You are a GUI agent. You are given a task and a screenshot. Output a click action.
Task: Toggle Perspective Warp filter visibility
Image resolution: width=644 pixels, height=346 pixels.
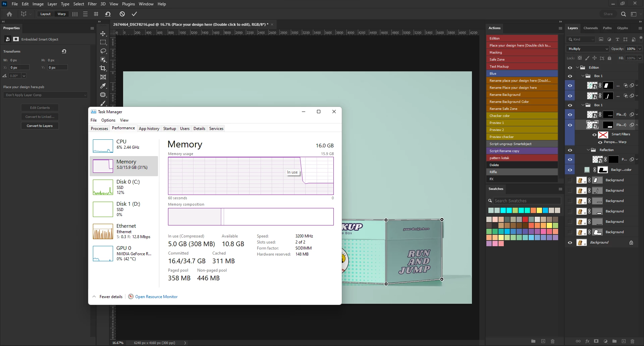click(x=600, y=142)
